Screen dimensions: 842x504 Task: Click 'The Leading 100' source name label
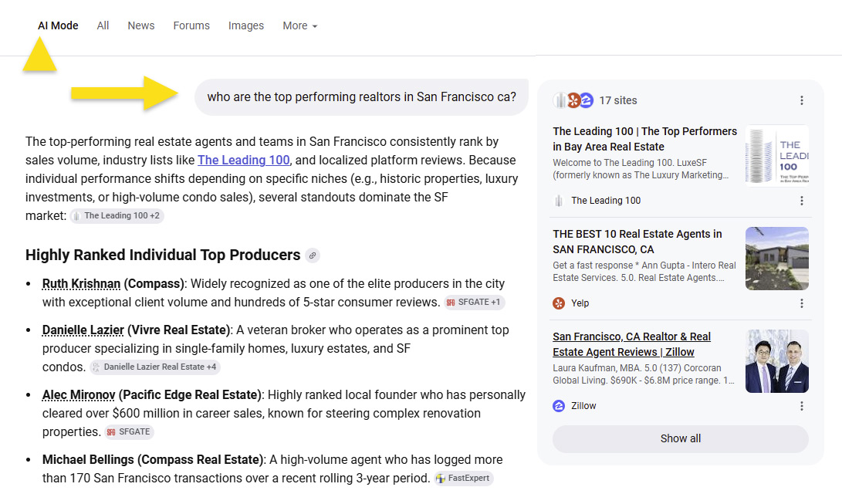coord(606,201)
